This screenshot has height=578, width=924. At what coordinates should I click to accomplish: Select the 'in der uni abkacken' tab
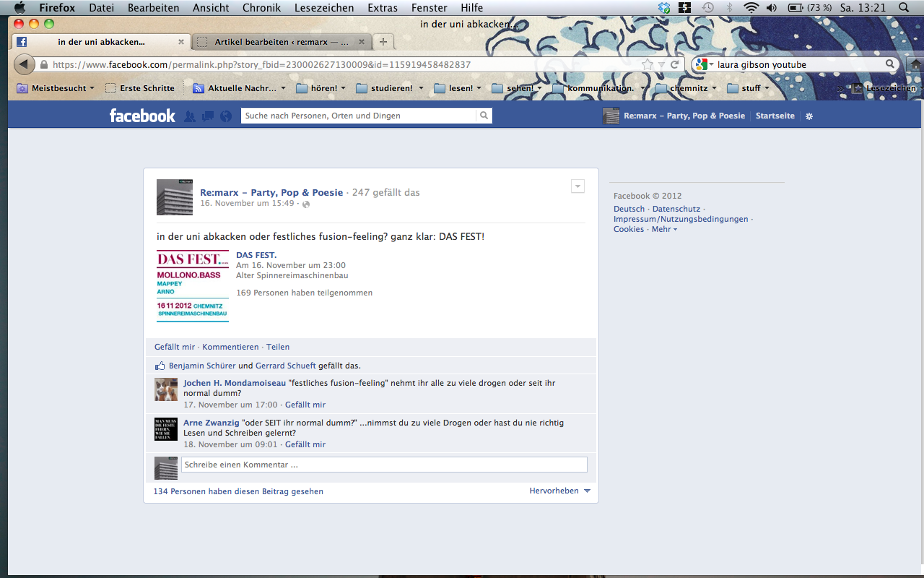click(101, 42)
